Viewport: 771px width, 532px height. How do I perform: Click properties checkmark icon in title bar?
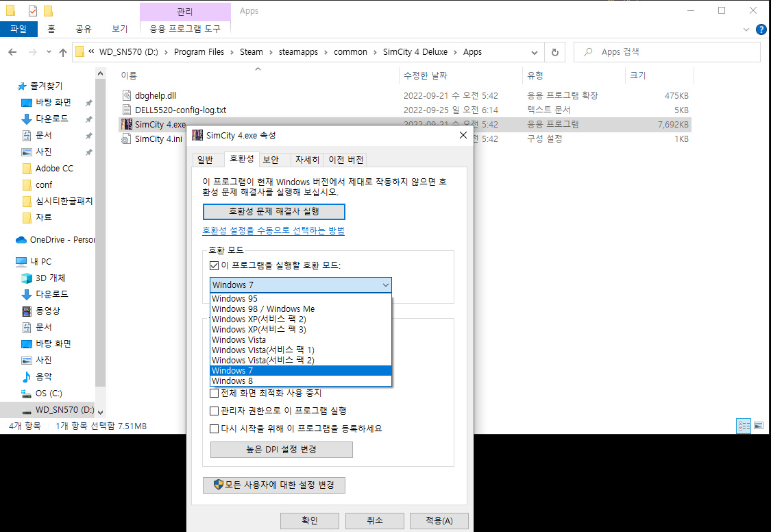(x=32, y=10)
